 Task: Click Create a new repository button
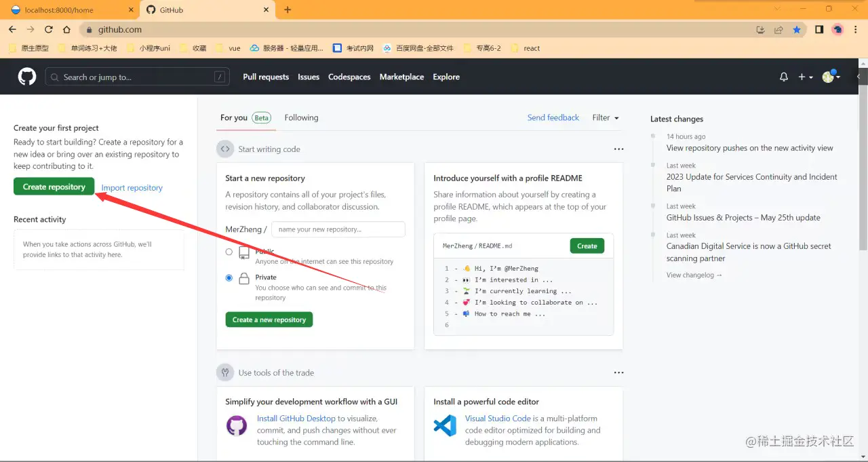(x=269, y=320)
